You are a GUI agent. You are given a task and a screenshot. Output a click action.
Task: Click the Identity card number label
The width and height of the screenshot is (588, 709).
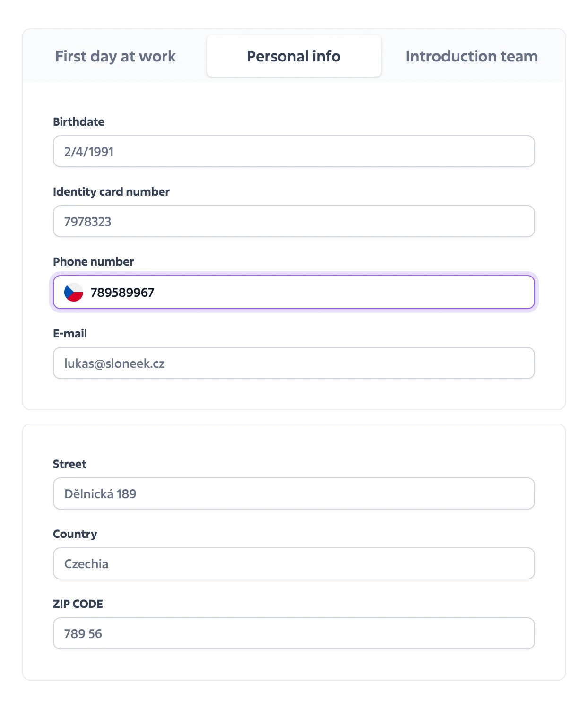tap(111, 192)
